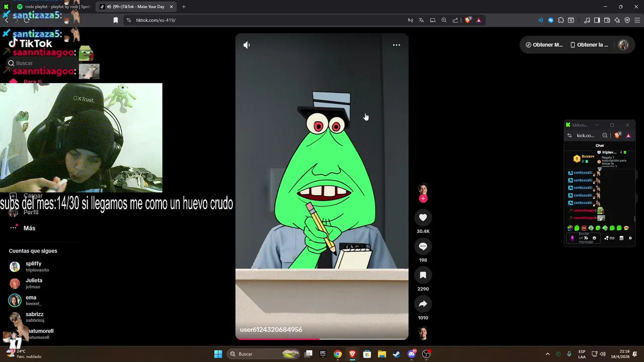Open a new browser tab
The image size is (644, 362).
[x=184, y=7]
